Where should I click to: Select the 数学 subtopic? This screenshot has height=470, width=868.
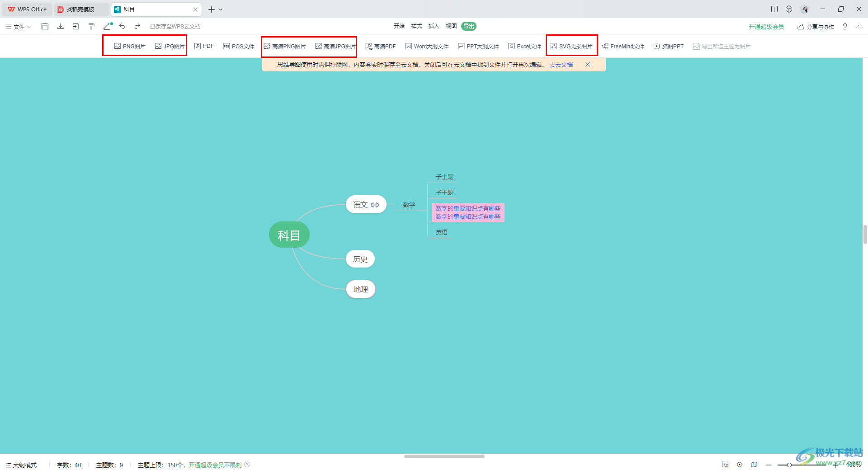[x=409, y=205]
